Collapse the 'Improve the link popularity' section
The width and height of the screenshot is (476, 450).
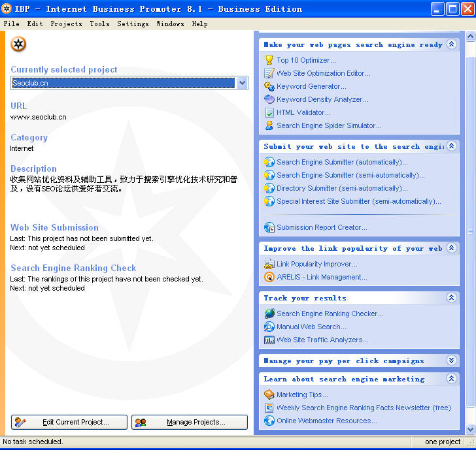point(451,248)
